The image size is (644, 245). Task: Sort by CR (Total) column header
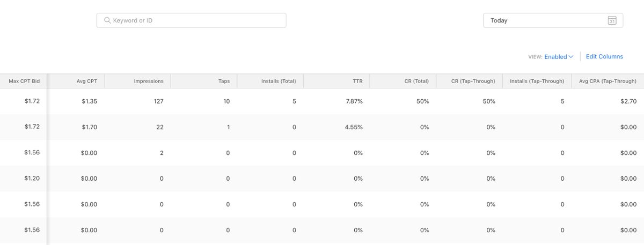pyautogui.click(x=402, y=81)
